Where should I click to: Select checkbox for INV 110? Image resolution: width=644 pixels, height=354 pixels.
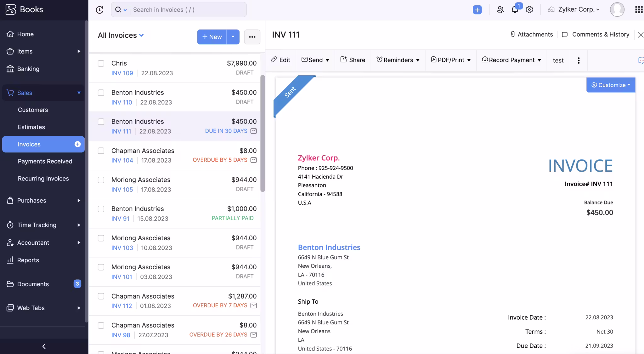(x=101, y=93)
